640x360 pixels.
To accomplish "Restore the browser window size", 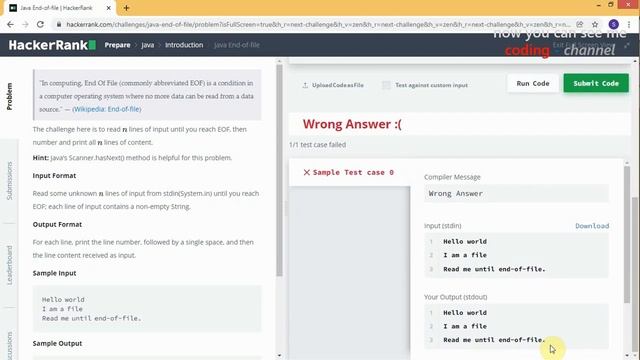I will coord(611,5).
